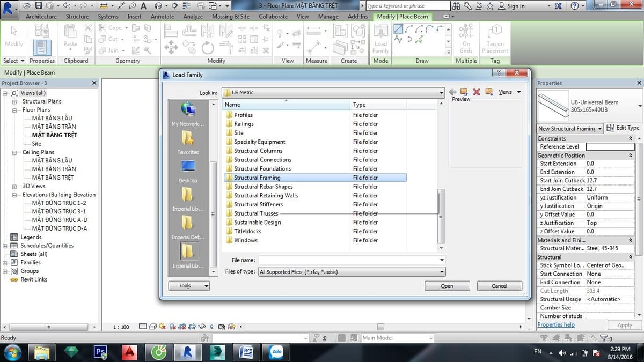This screenshot has width=644, height=362.
Task: Open the Windows Start button
Action: pyautogui.click(x=13, y=352)
